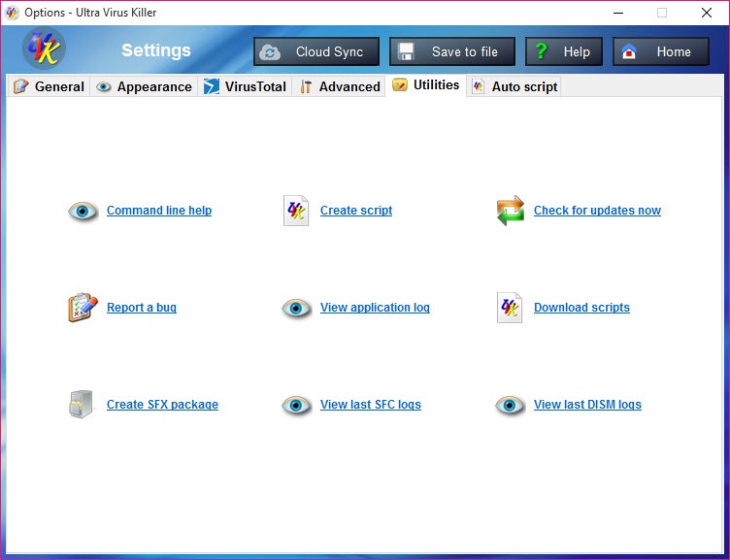730x560 pixels.
Task: Click the eye icon beside View application log
Action: coord(296,309)
